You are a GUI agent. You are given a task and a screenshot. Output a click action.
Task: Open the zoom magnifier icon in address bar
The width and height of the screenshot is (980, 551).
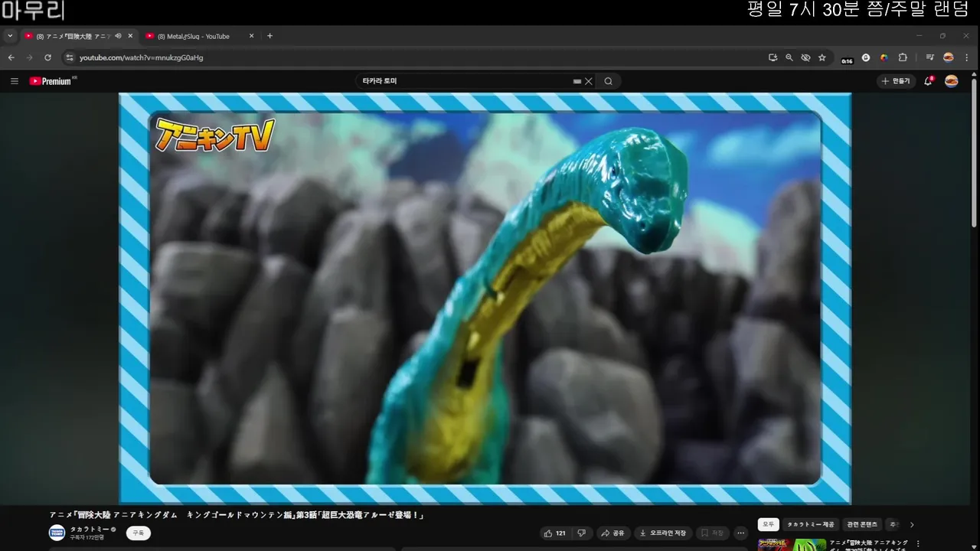tap(789, 57)
